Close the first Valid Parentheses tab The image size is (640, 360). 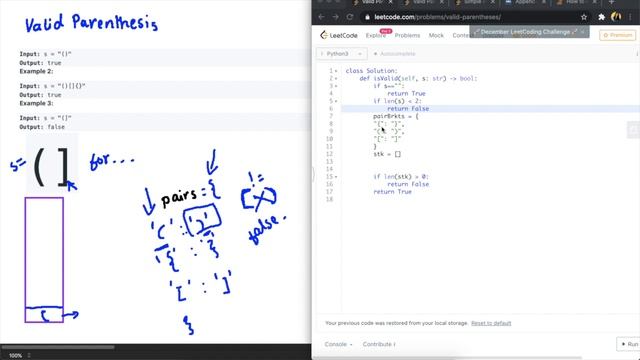tap(390, 2)
